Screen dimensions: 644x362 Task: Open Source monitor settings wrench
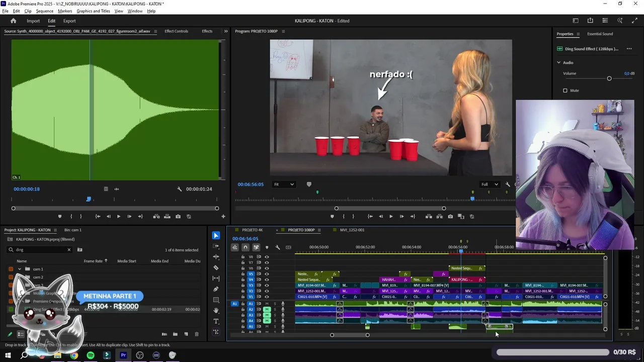click(180, 189)
